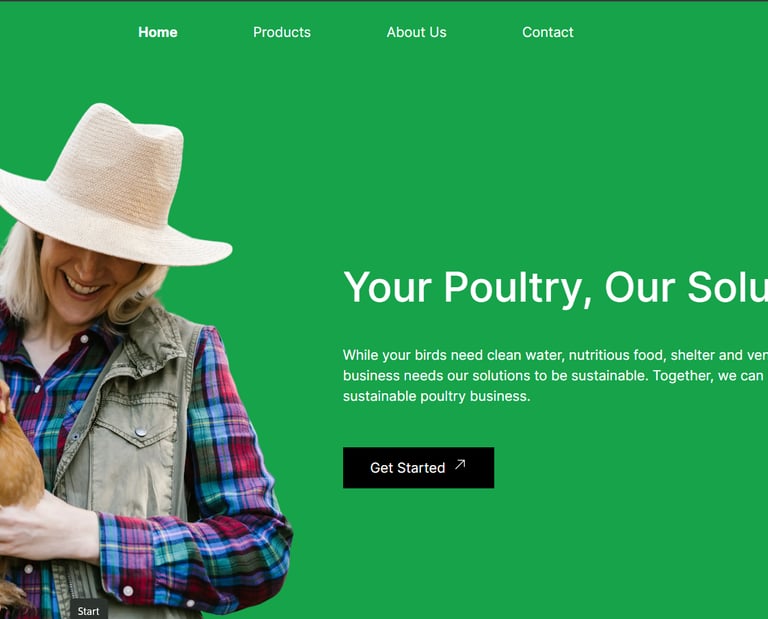Click the 'Your Poultry, Our Solu' heading
768x619 pixels.
point(555,288)
